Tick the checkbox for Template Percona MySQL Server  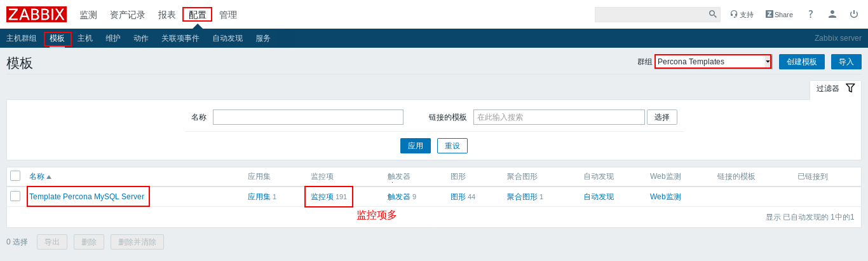coord(15,196)
